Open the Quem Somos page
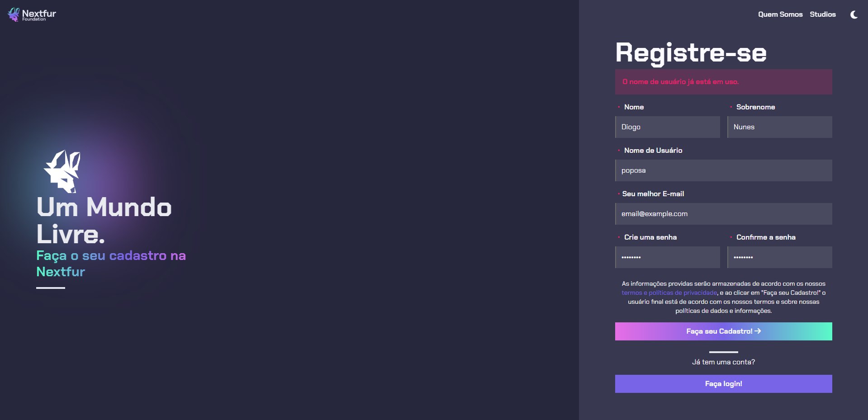The image size is (868, 420). pyautogui.click(x=780, y=14)
